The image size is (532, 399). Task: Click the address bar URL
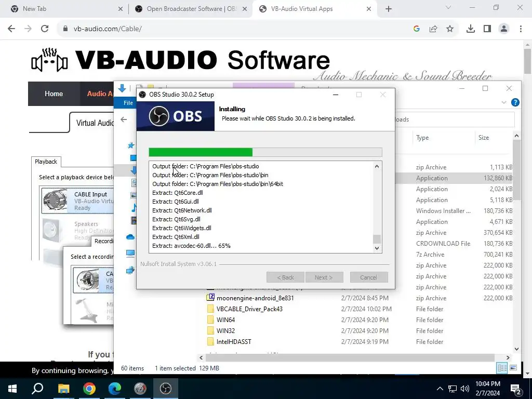[108, 29]
